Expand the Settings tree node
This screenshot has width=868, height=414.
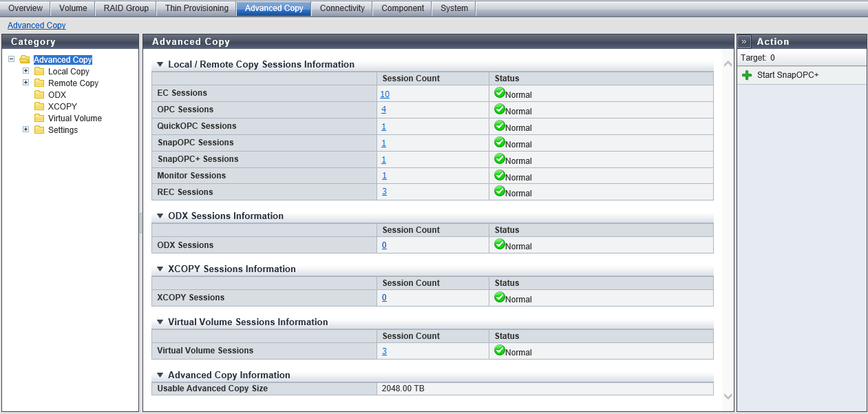click(26, 130)
